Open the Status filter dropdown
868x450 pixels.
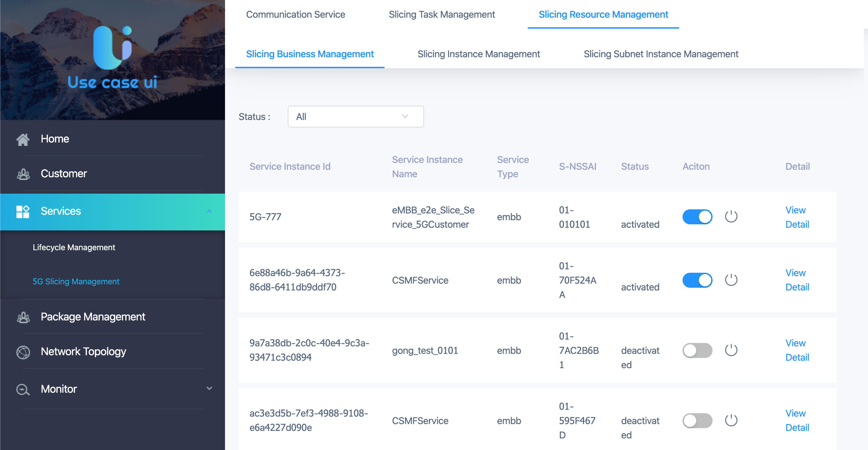(356, 117)
